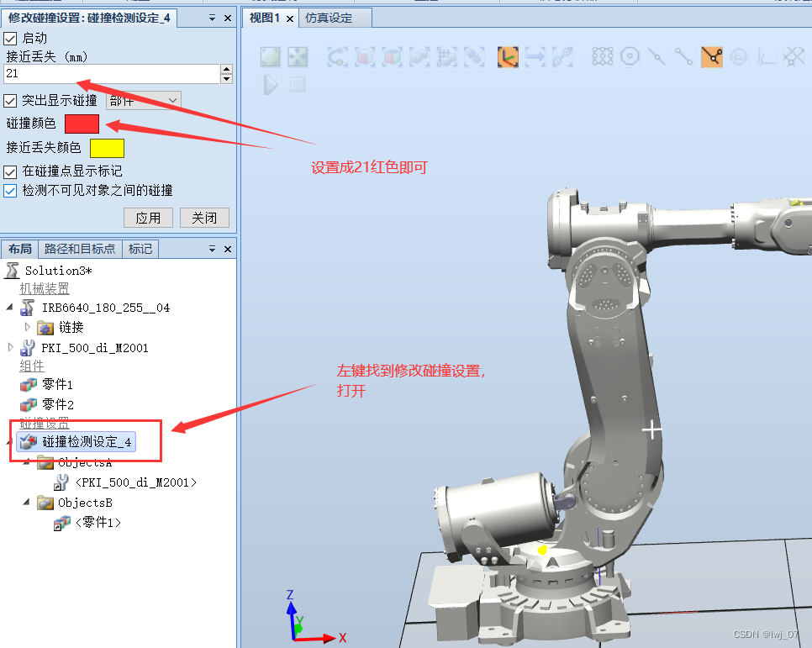The height and width of the screenshot is (648, 812).
Task: Expand the PKI_500_di_M2001 tool node
Action: (10, 347)
